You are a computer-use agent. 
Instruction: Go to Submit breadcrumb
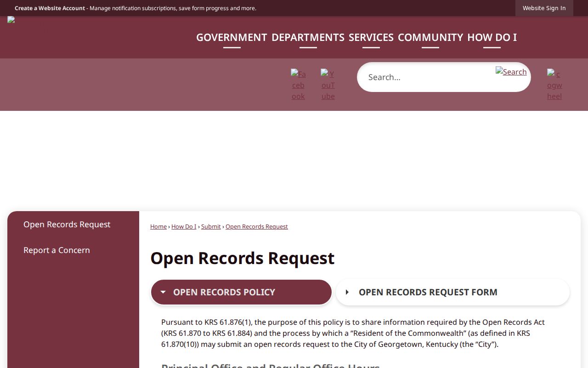pyautogui.click(x=211, y=226)
